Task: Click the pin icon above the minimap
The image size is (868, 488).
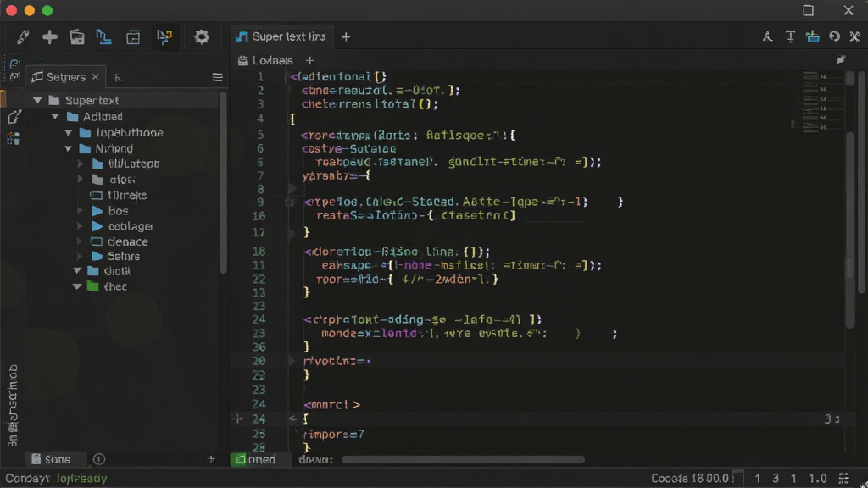Action: point(841,60)
